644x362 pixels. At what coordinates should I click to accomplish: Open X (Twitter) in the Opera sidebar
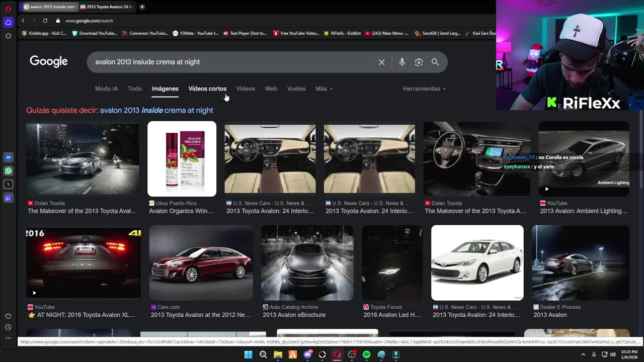click(8, 185)
